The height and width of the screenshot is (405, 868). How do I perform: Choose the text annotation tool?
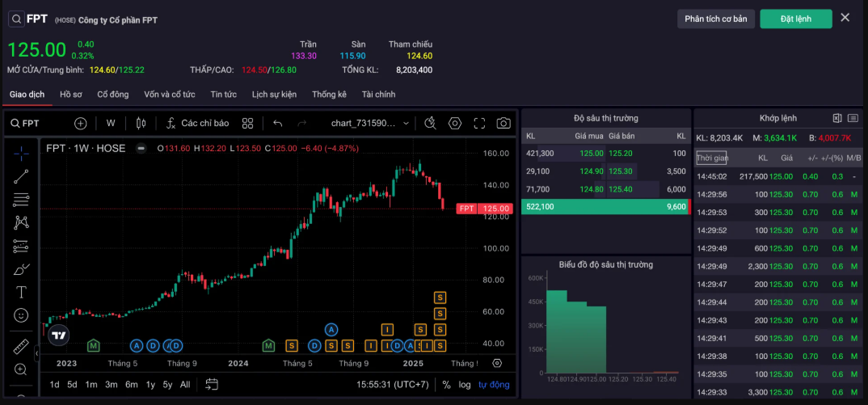[21, 292]
